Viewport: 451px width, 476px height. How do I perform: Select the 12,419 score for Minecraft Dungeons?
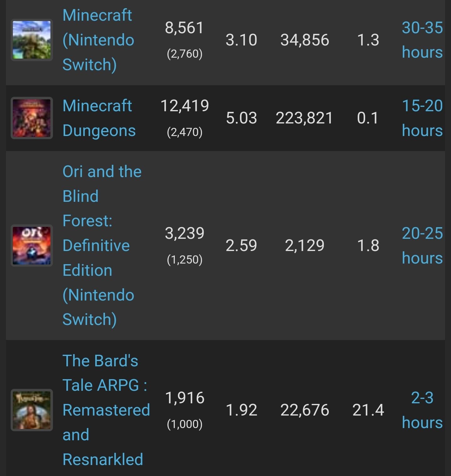tap(184, 106)
